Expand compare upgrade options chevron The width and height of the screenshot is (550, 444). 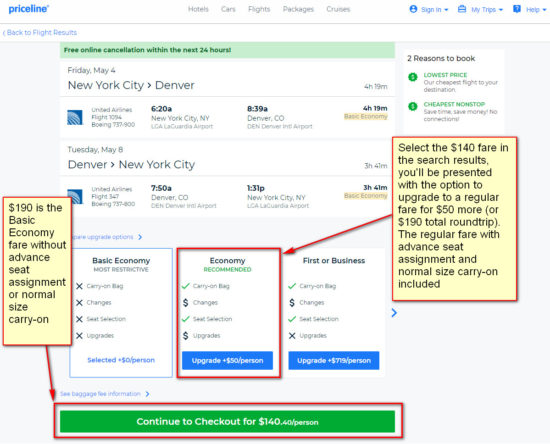point(140,237)
